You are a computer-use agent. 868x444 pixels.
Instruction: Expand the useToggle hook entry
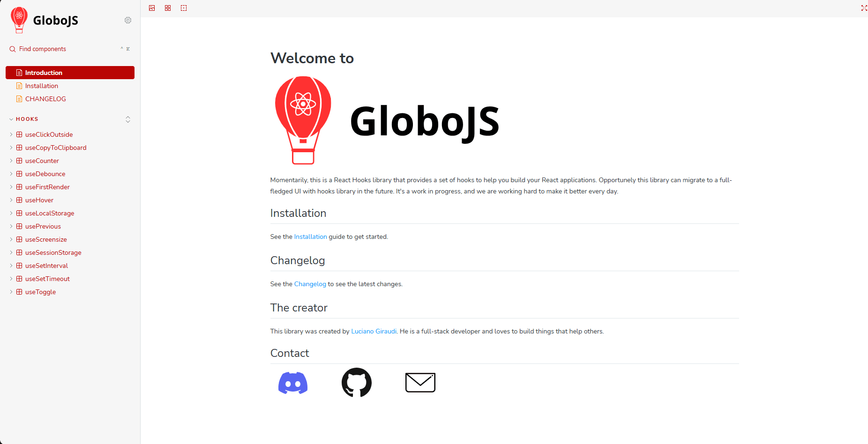(11, 292)
